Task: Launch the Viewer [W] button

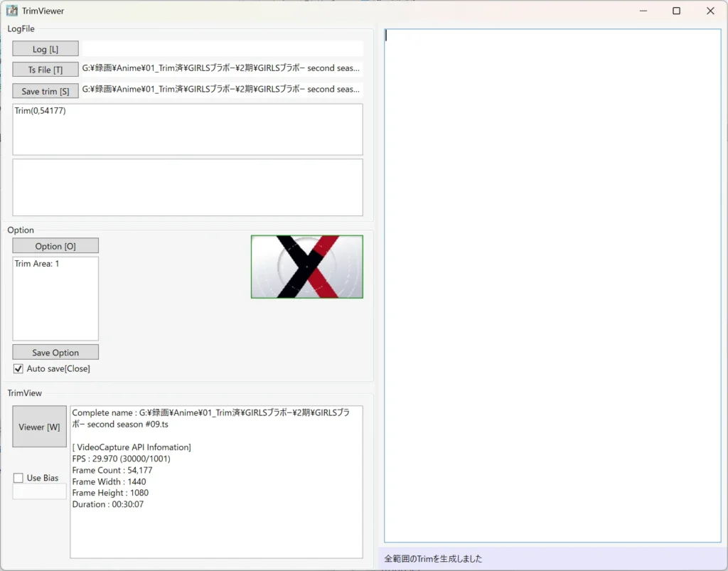Action: [39, 427]
